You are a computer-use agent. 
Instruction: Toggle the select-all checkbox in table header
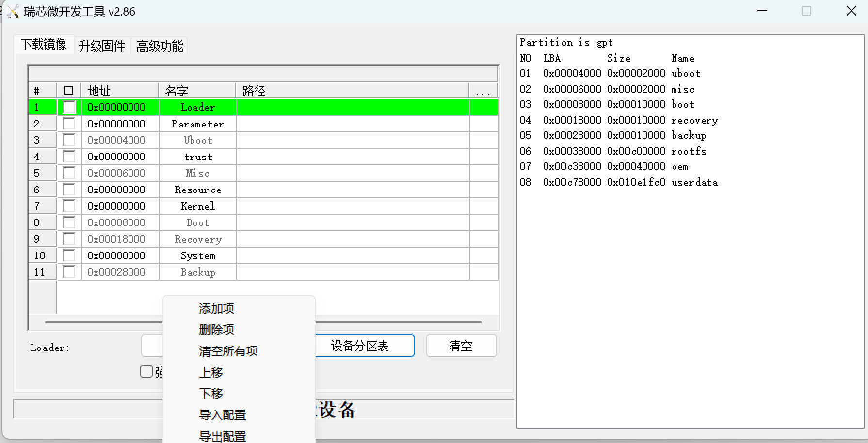69,91
